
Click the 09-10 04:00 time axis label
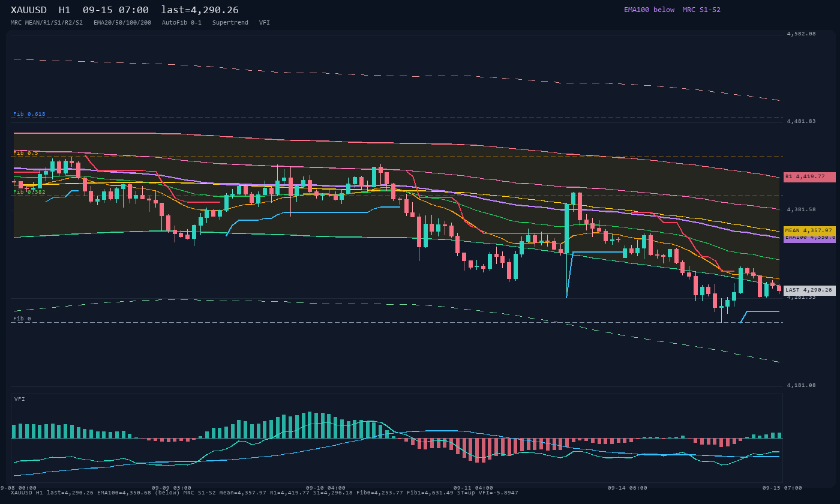coord(326,488)
